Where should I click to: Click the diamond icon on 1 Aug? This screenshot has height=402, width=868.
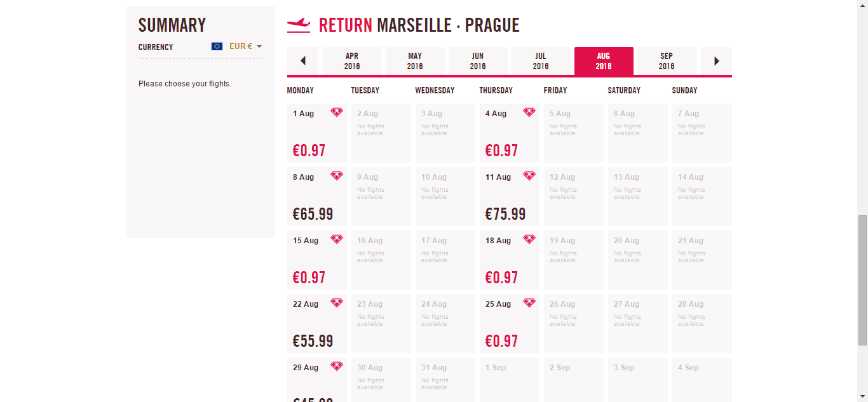pos(337,112)
